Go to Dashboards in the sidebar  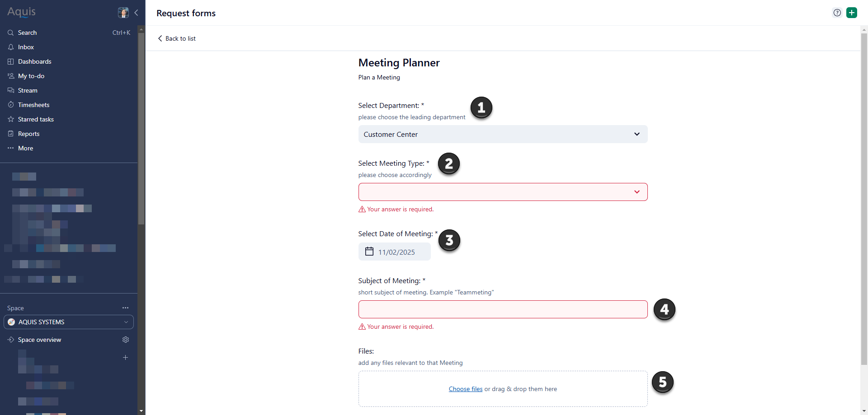(x=34, y=61)
